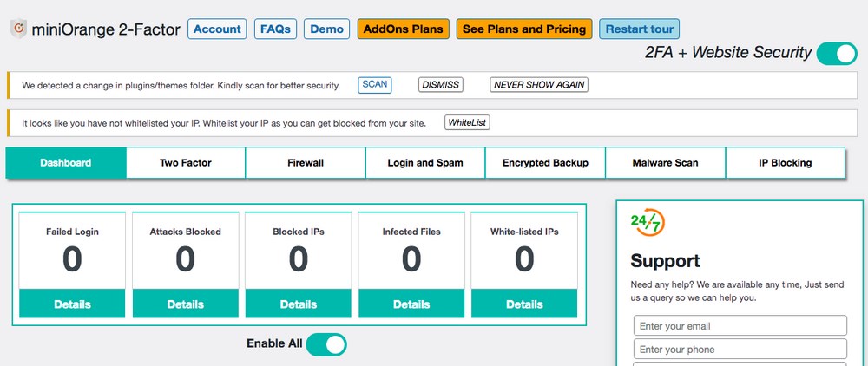Open the Malware Scan tab
The image size is (868, 366).
666,163
